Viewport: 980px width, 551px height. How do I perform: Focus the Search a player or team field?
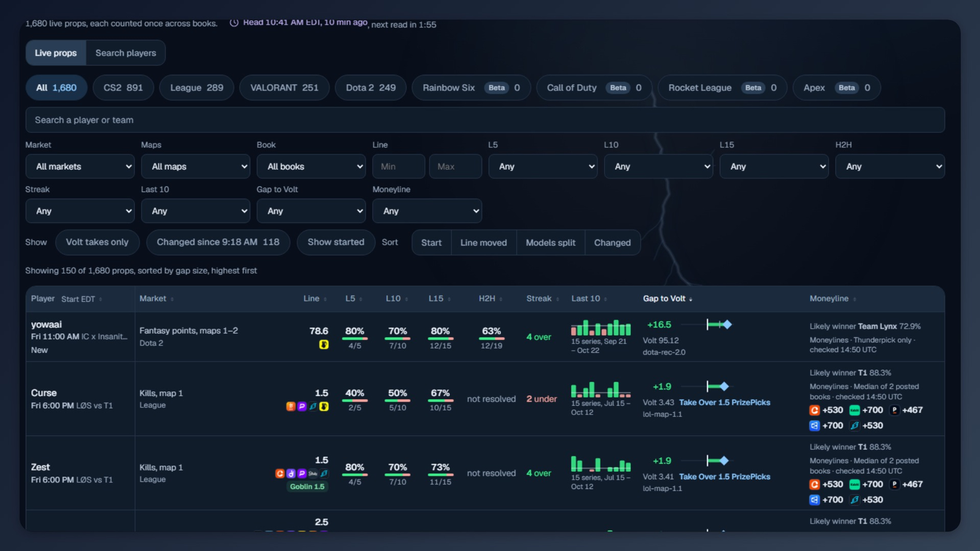click(x=485, y=120)
